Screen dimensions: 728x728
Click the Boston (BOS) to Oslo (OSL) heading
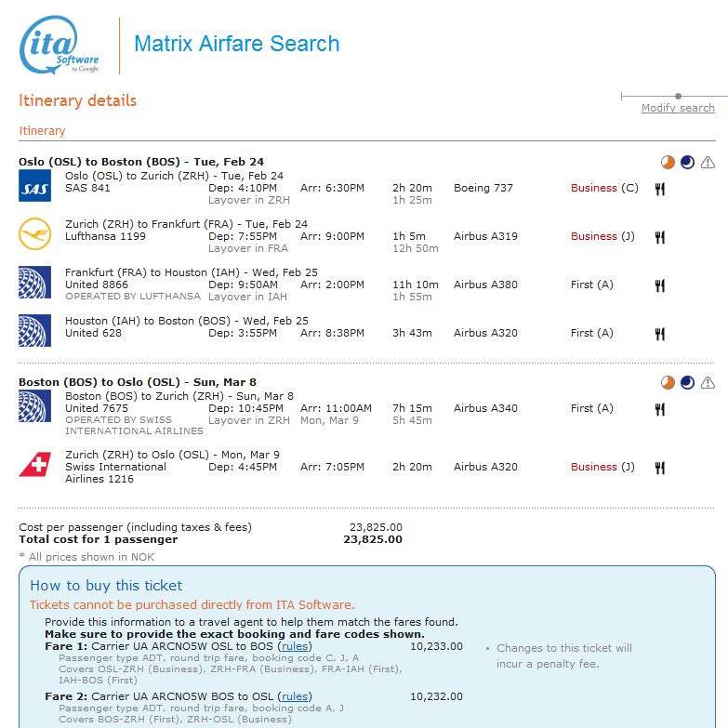click(138, 382)
